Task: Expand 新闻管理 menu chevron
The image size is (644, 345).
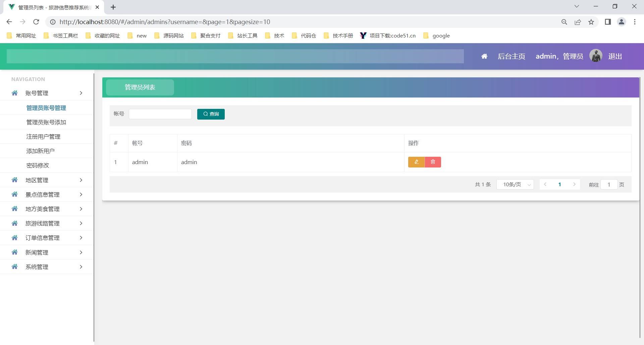Action: pos(81,252)
